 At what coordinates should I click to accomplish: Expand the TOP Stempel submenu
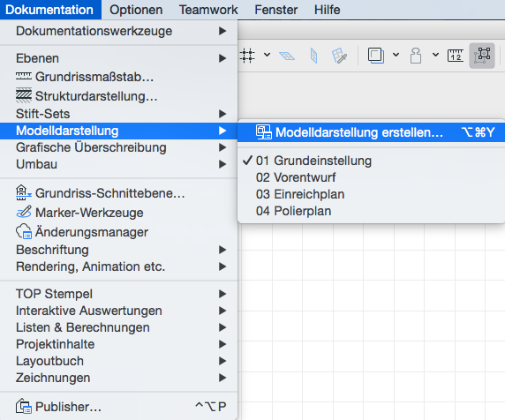coord(118,294)
